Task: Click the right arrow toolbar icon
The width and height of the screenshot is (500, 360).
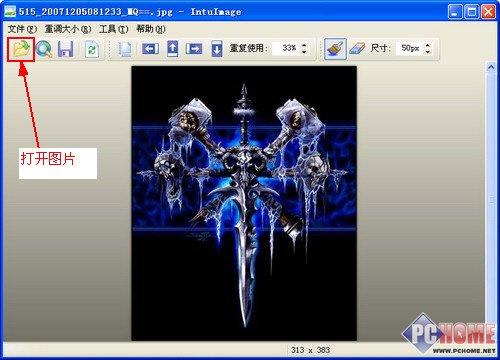Action: [194, 49]
